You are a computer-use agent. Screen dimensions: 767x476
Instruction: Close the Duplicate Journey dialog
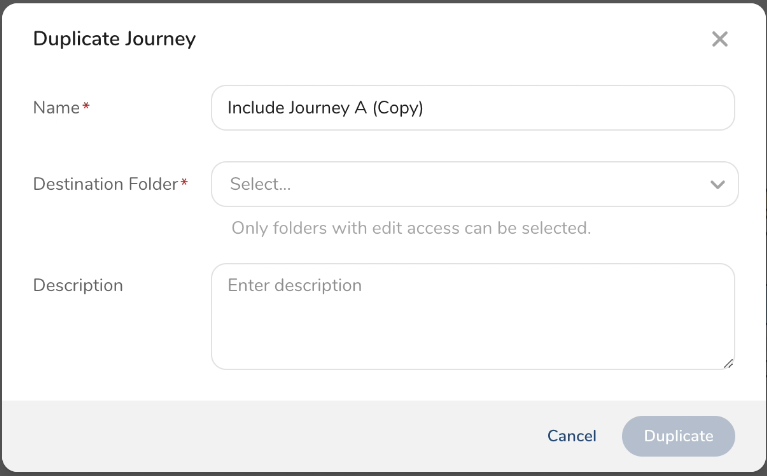(x=719, y=39)
